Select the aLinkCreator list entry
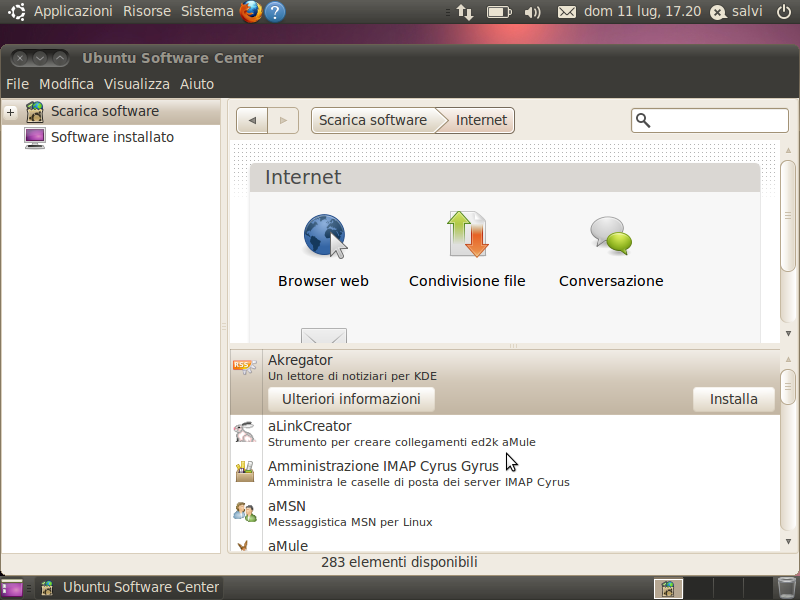 [505, 433]
